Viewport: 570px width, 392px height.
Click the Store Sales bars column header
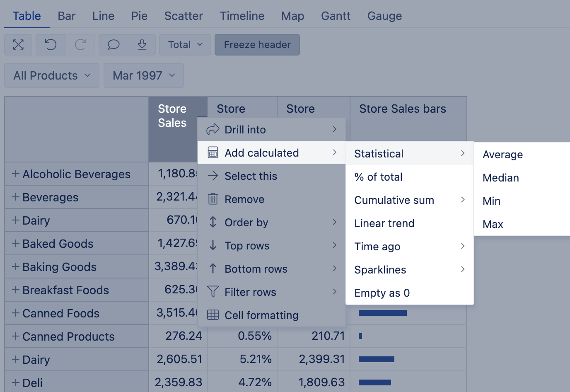[402, 109]
